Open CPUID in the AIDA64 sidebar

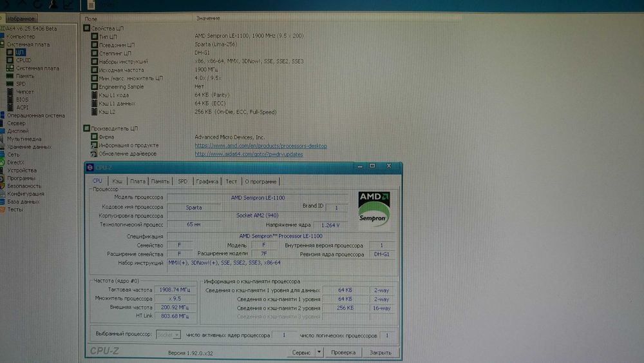click(23, 60)
